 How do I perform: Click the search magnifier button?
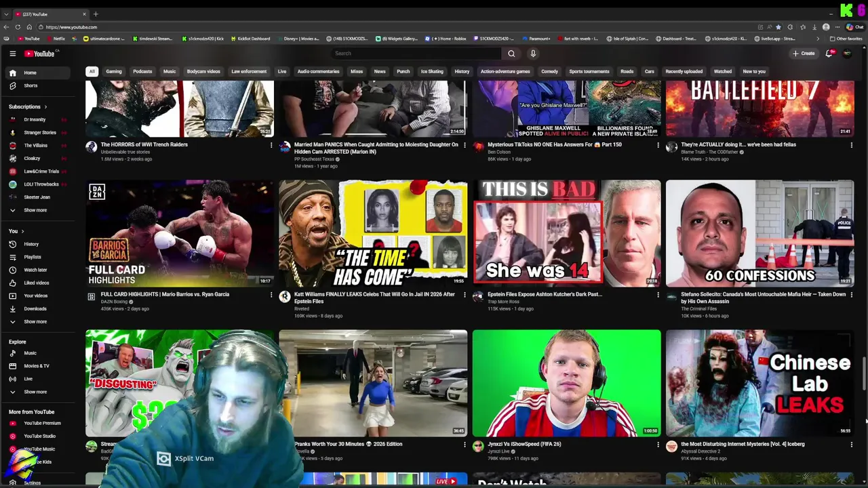[511, 54]
